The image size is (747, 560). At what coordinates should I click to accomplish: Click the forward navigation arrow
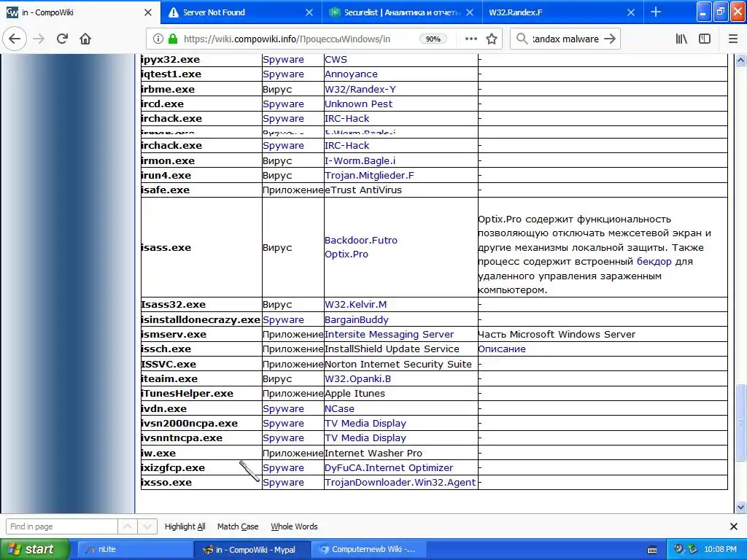(x=39, y=39)
